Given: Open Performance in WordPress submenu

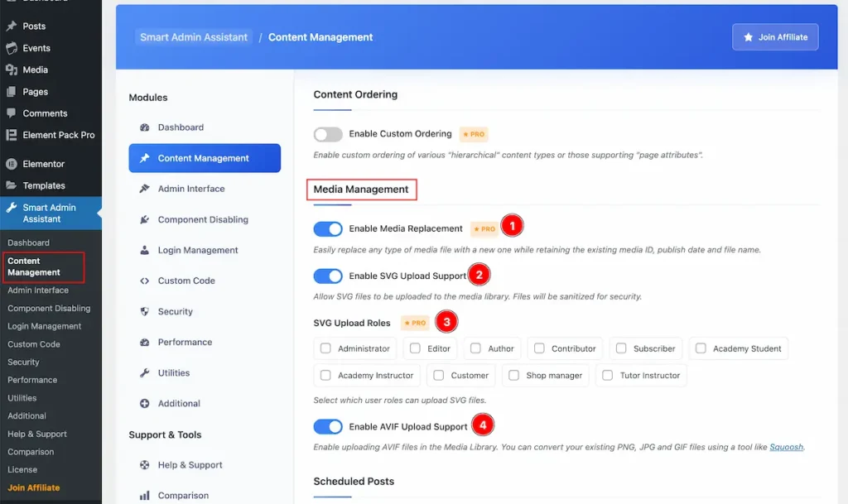Looking at the screenshot, I should coord(32,380).
